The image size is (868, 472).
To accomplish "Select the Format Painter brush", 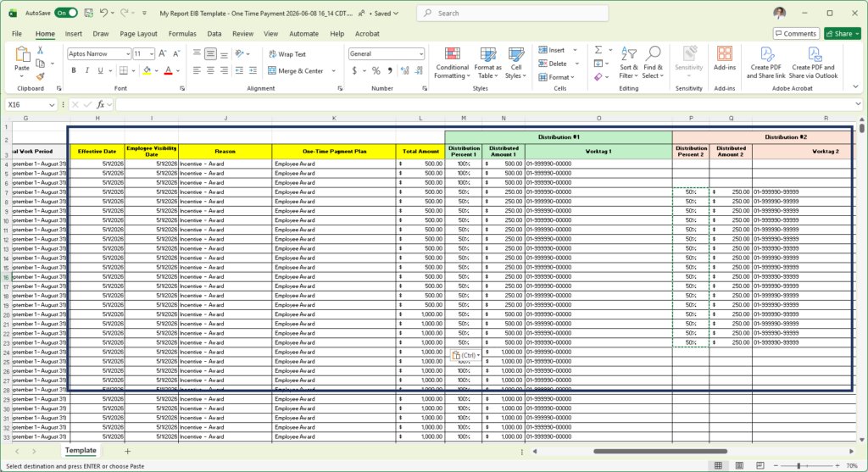I will pos(40,76).
